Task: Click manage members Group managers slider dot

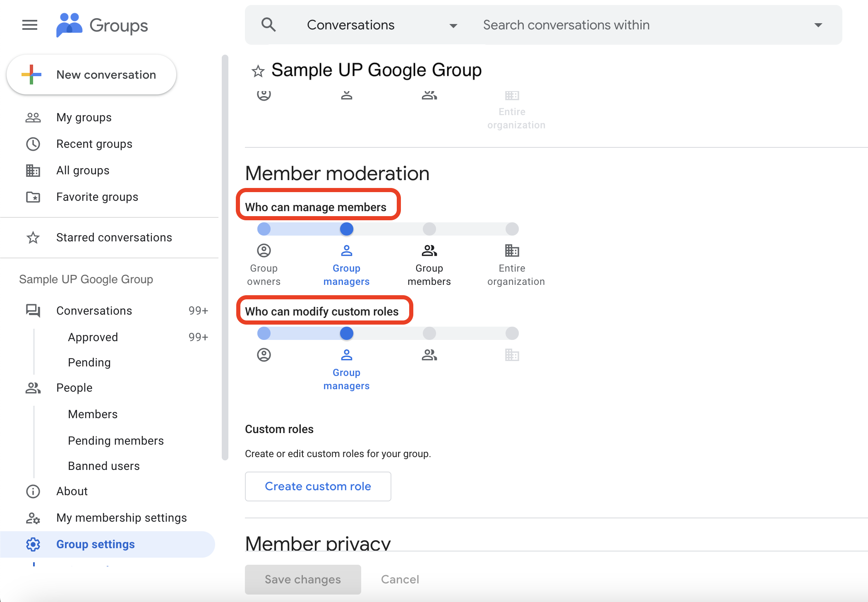Action: point(347,229)
